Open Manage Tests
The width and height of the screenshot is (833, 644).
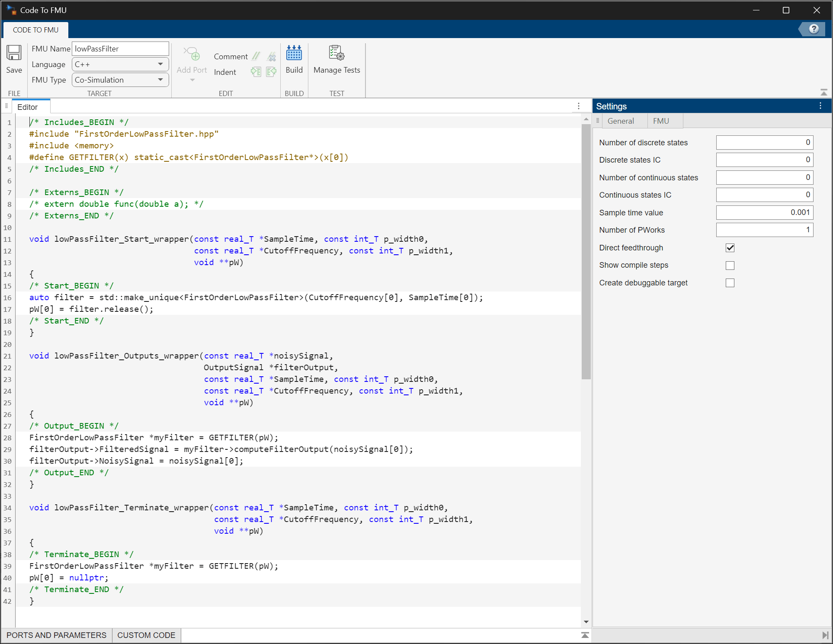(x=336, y=54)
